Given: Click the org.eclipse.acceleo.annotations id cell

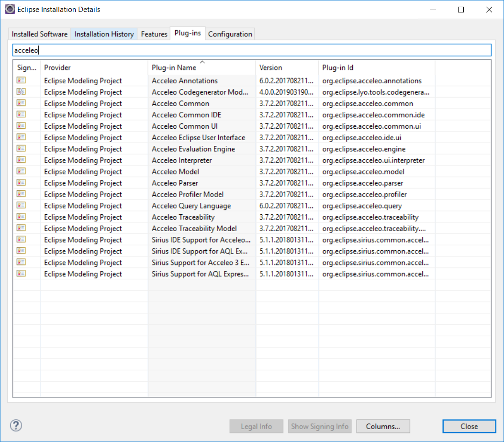Looking at the screenshot, I should click(x=372, y=81).
